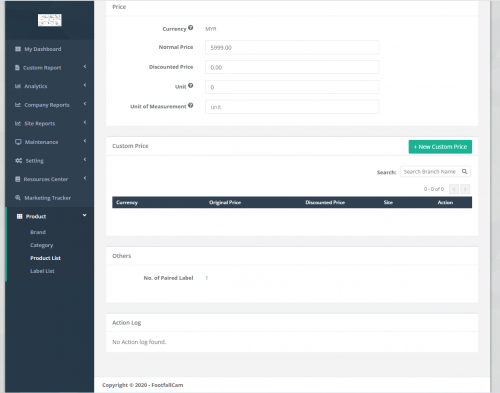This screenshot has width=500, height=393.
Task: Click the MYR currency value
Action: click(211, 29)
